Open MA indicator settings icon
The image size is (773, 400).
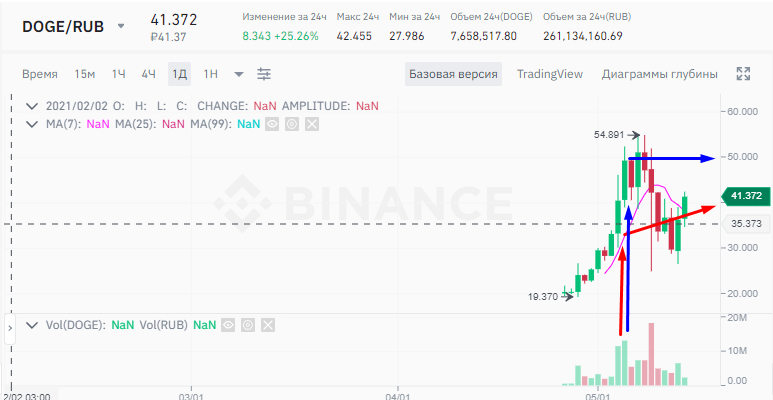click(292, 124)
